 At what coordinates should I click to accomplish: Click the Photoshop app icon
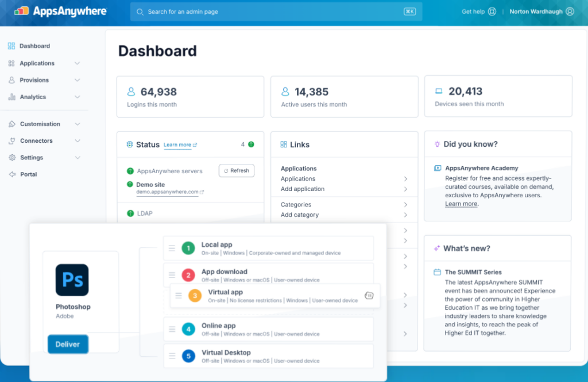click(72, 280)
